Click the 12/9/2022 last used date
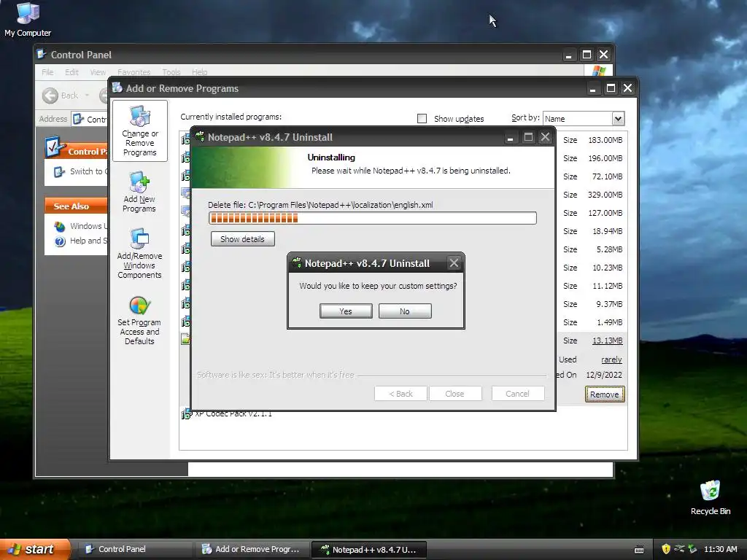This screenshot has width=747, height=560. click(x=604, y=375)
